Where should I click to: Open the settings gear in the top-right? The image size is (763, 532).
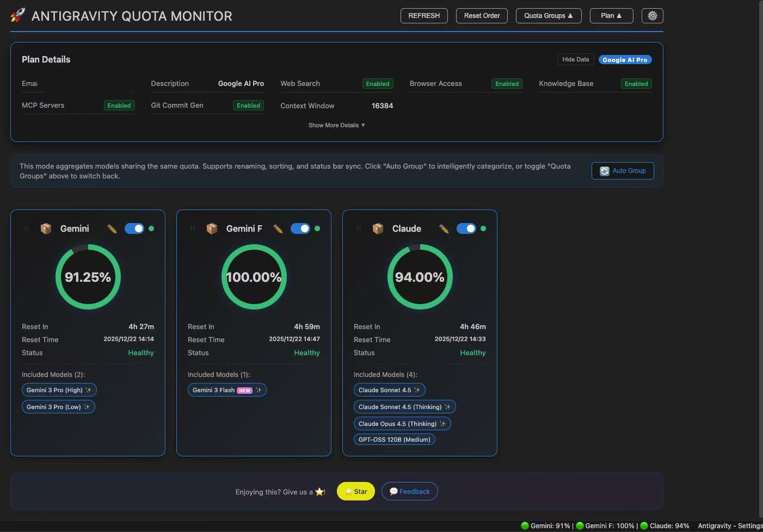pyautogui.click(x=652, y=16)
